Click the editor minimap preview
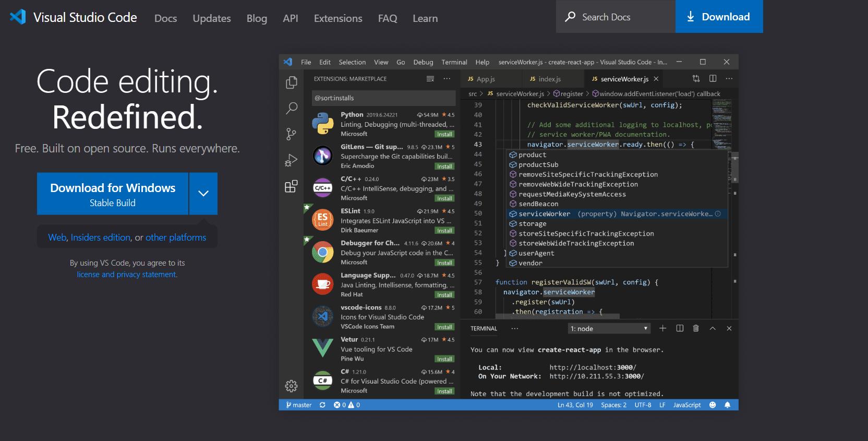Image resolution: width=868 pixels, height=441 pixels. (x=722, y=125)
